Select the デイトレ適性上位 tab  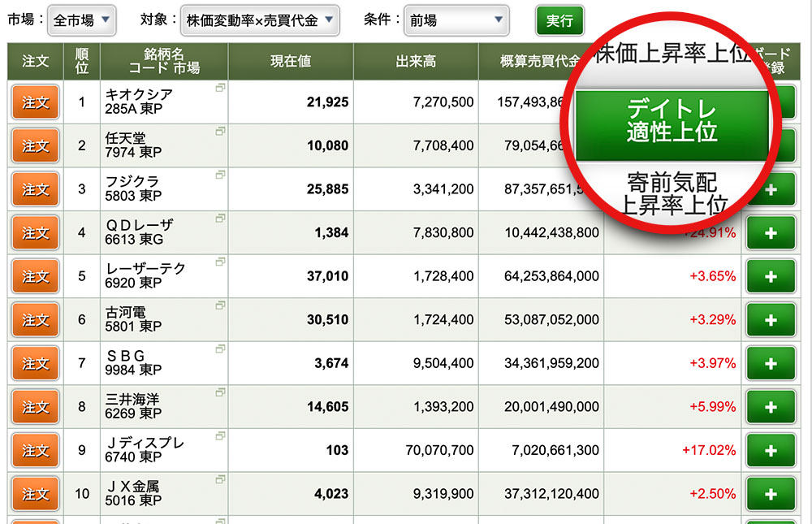tap(672, 120)
